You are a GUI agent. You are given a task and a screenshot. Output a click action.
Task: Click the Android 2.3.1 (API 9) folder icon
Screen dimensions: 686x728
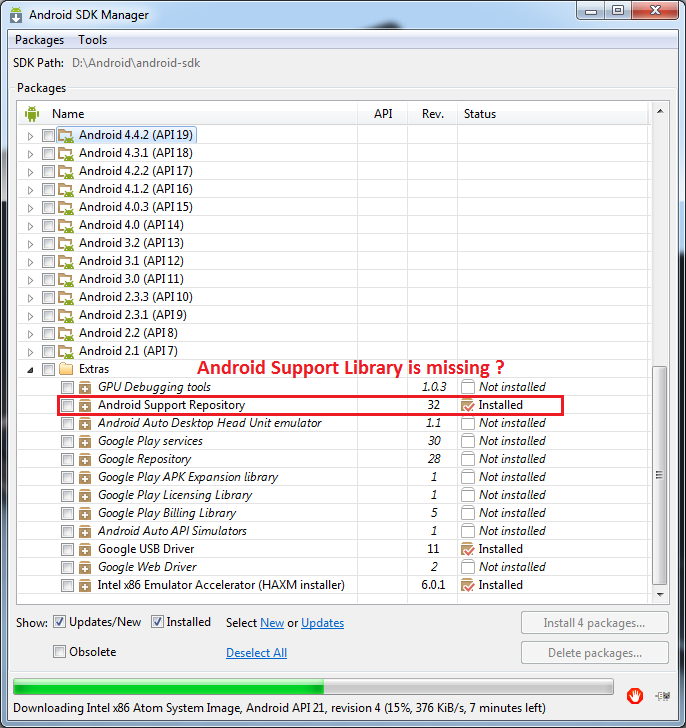pos(65,315)
